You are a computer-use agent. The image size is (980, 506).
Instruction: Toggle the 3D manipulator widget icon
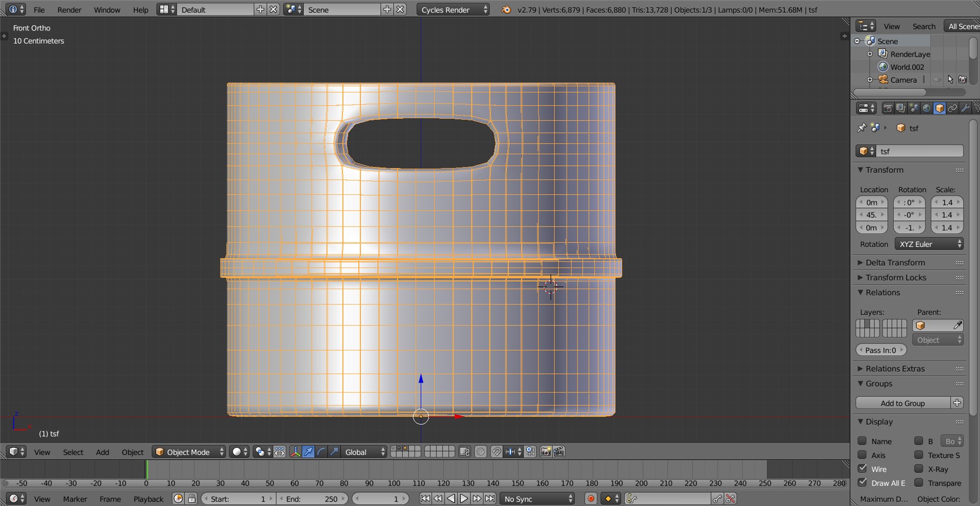[x=295, y=452]
